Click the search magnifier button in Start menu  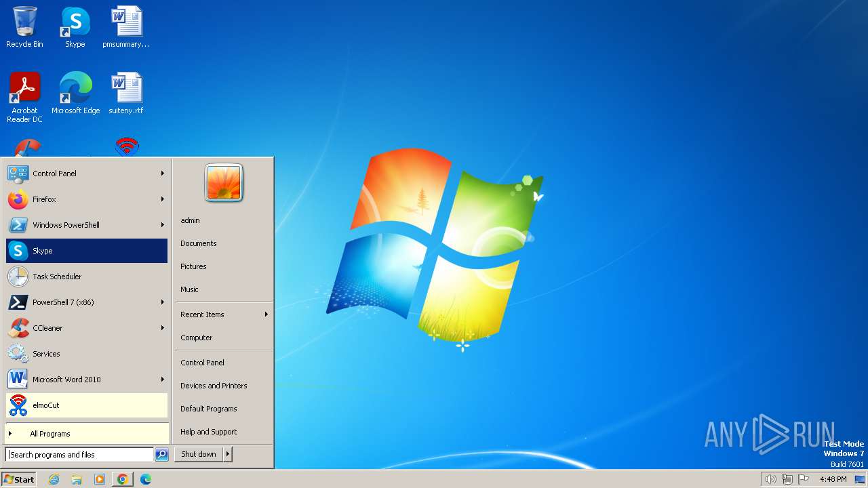161,455
